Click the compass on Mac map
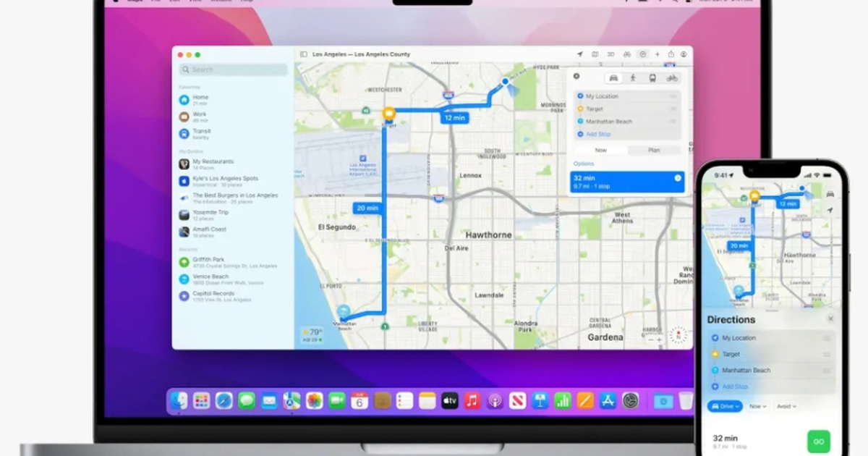868x456 pixels. click(x=678, y=334)
